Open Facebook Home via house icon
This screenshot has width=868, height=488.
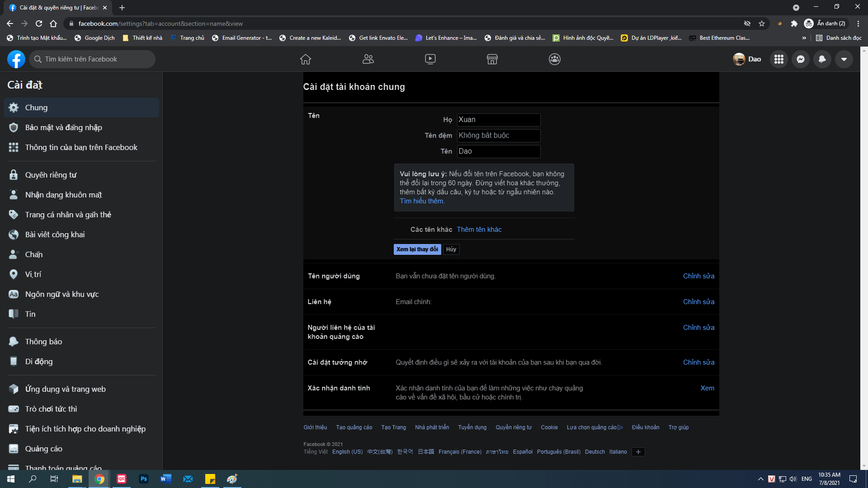coord(306,59)
